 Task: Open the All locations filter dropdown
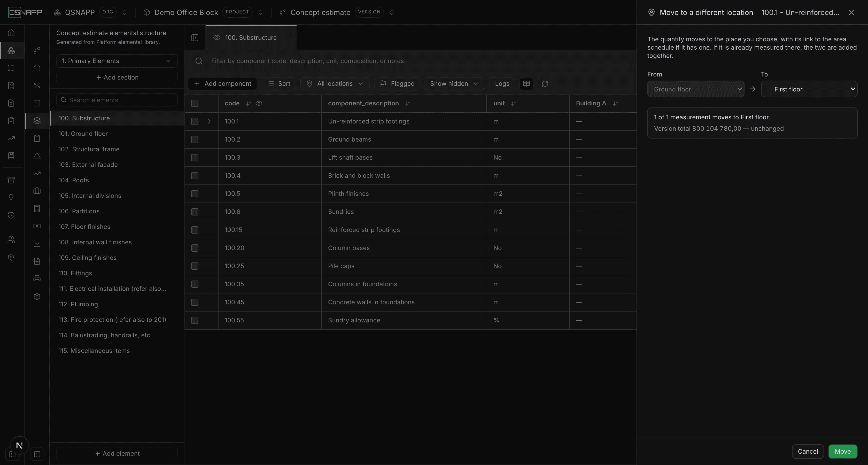[x=335, y=83]
